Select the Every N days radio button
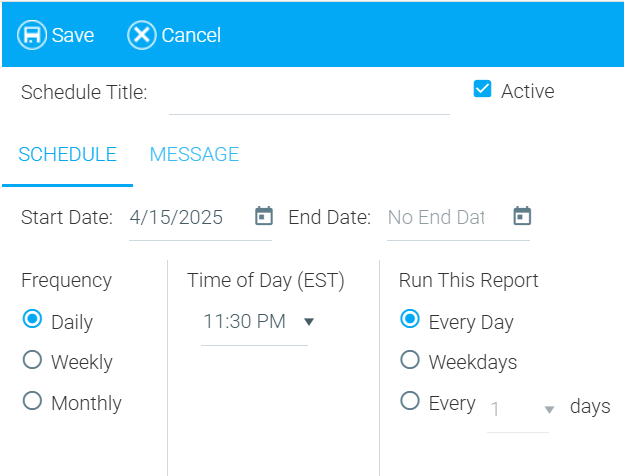 pos(409,402)
